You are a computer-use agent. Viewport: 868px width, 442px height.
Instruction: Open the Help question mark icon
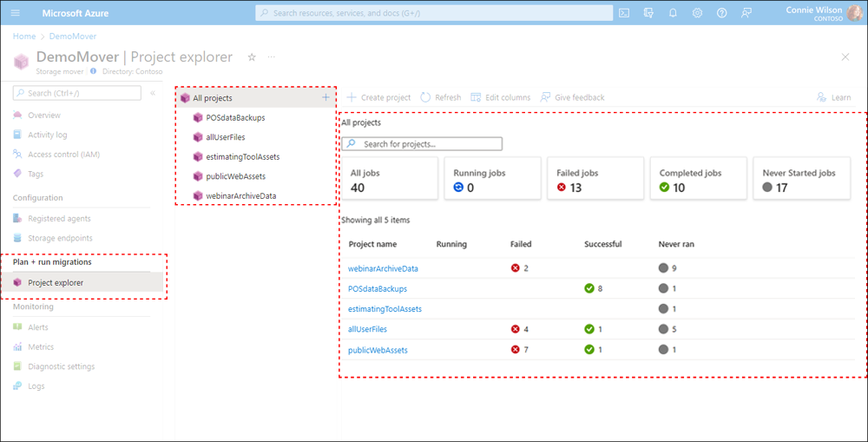point(722,13)
